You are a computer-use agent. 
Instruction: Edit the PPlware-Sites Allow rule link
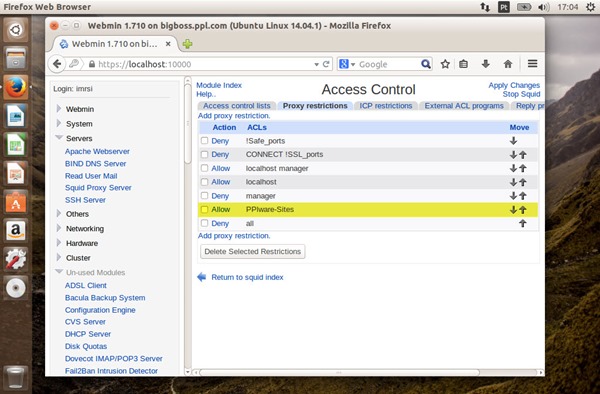(x=221, y=209)
